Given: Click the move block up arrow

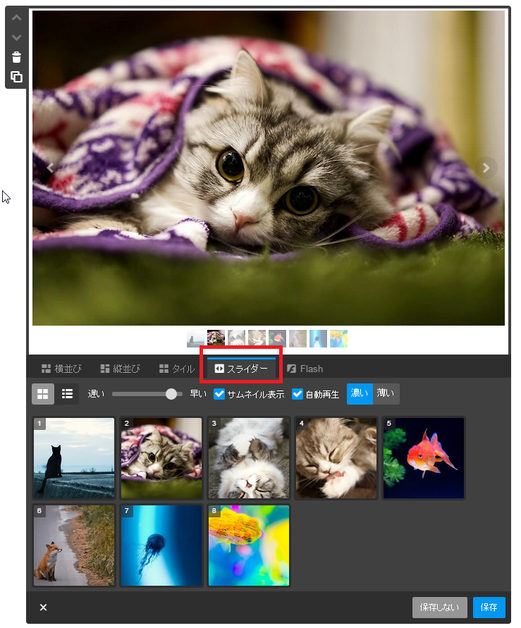Looking at the screenshot, I should tap(16, 18).
